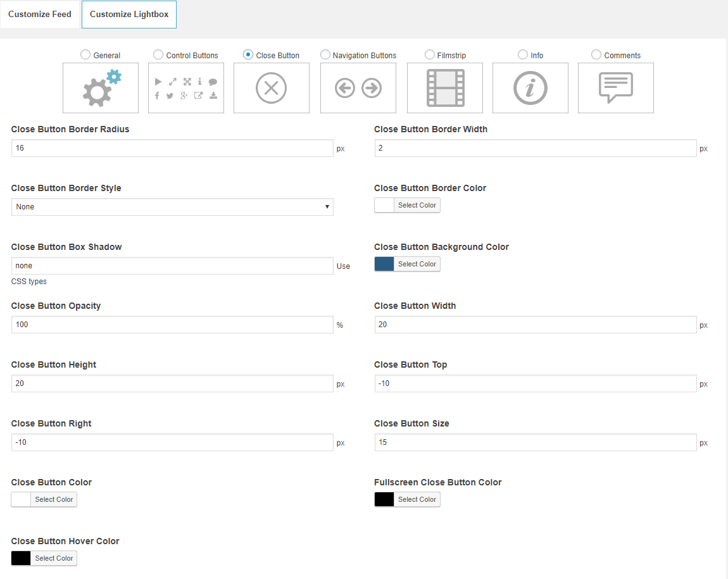Click the Close Button circled X icon
This screenshot has height=579, width=728.
point(272,88)
